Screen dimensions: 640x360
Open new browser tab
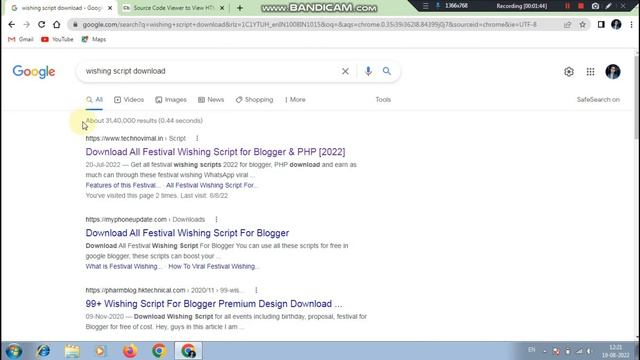point(240,8)
